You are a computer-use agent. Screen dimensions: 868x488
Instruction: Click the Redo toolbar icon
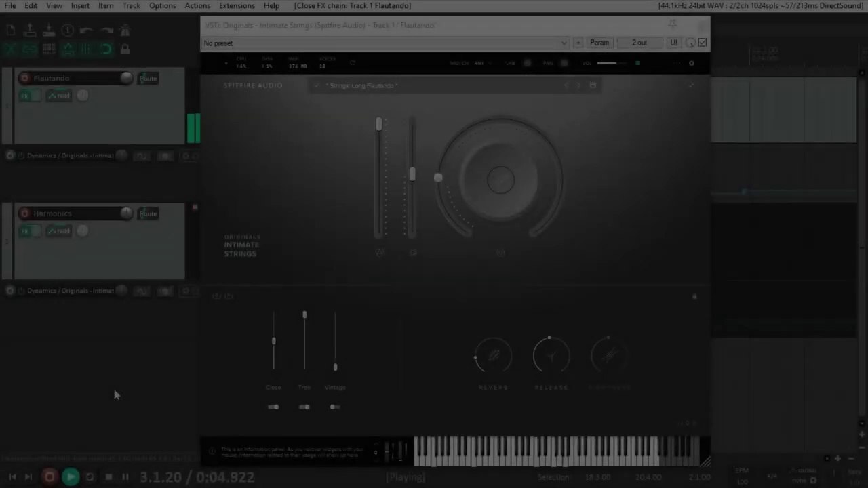tap(106, 30)
